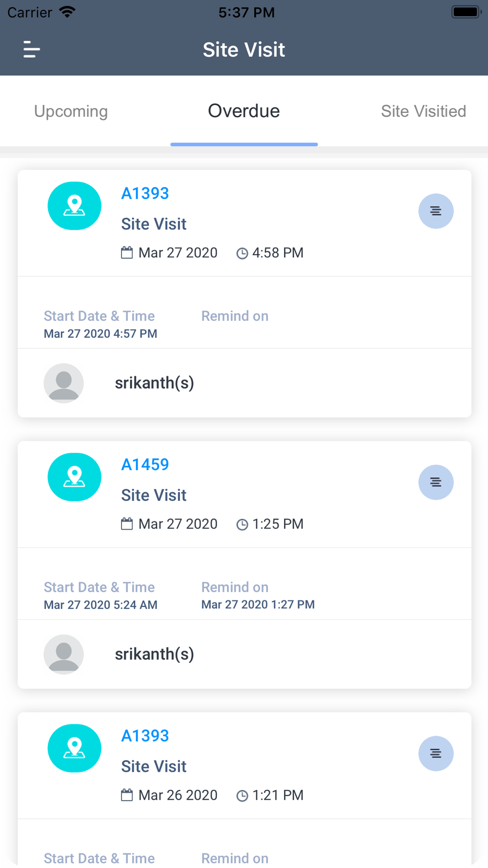Open options menu for A1459 visit

point(436,482)
